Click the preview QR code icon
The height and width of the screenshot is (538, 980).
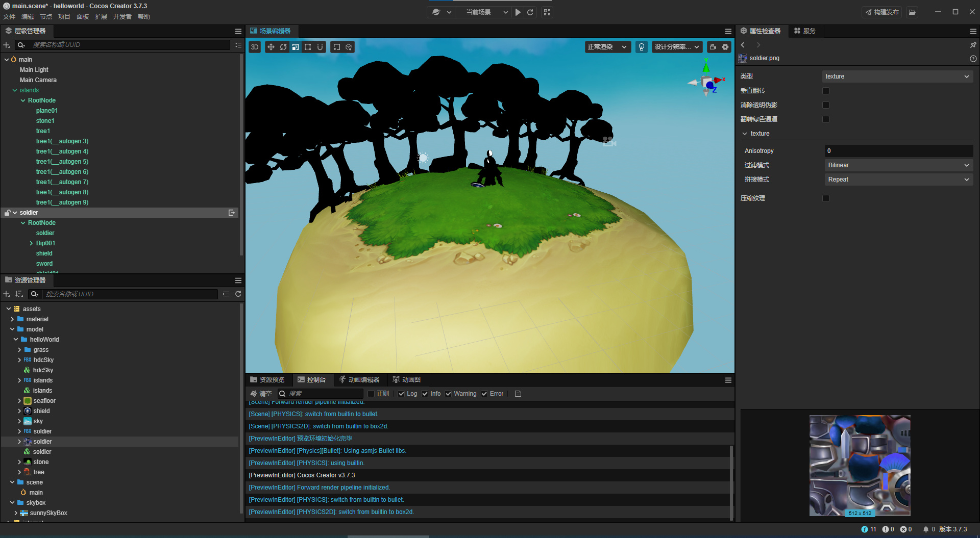pyautogui.click(x=547, y=12)
